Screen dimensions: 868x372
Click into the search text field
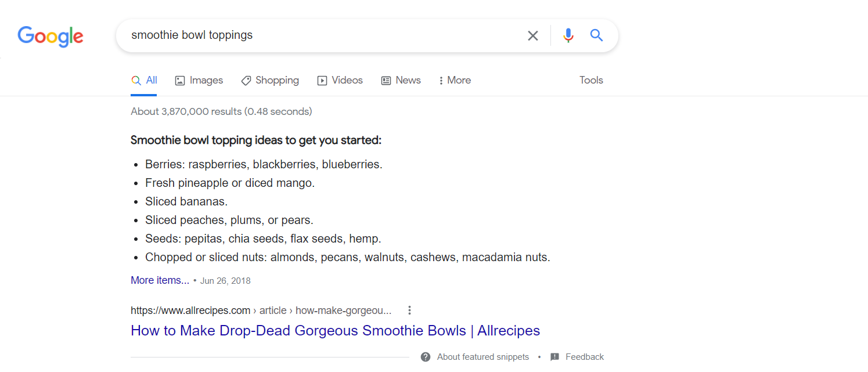(319, 35)
